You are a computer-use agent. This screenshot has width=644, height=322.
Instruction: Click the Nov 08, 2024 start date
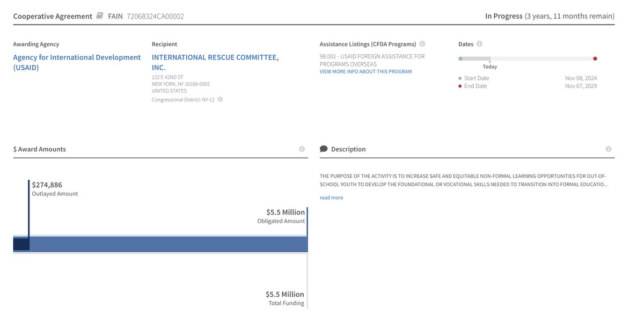(581, 78)
